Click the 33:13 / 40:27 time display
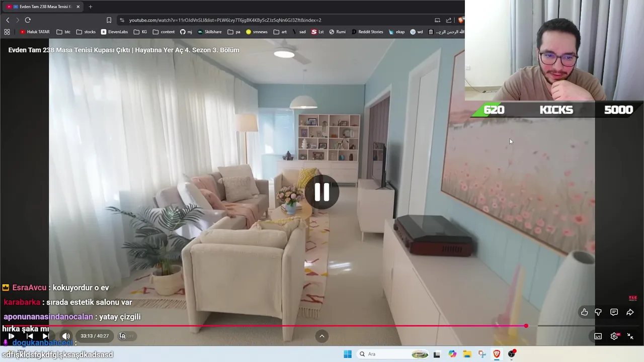This screenshot has height=362, width=644. 95,336
